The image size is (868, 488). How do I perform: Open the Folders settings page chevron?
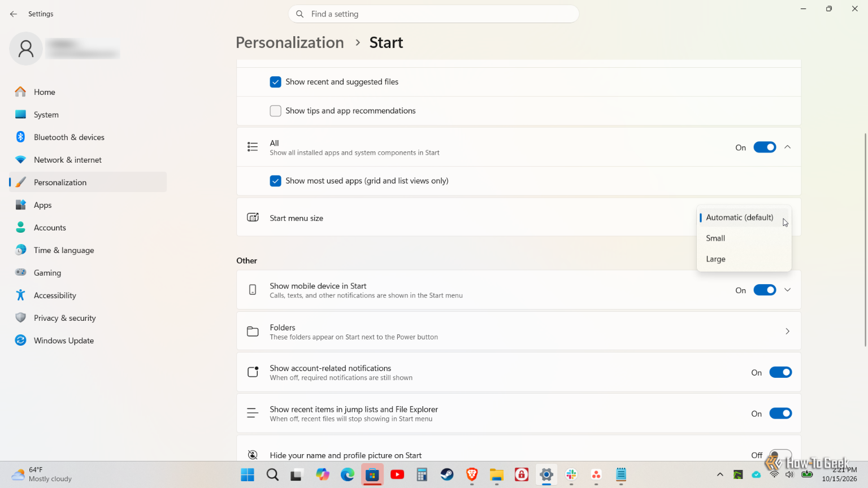787,332
